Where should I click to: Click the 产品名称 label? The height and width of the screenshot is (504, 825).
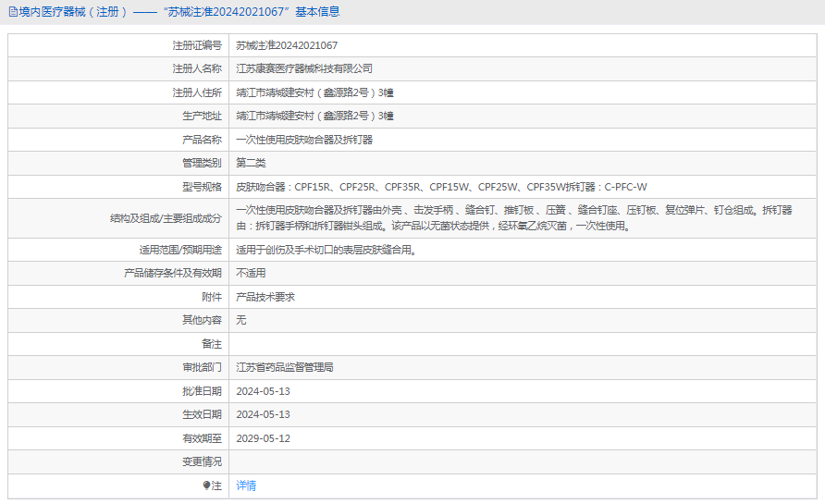click(x=202, y=140)
